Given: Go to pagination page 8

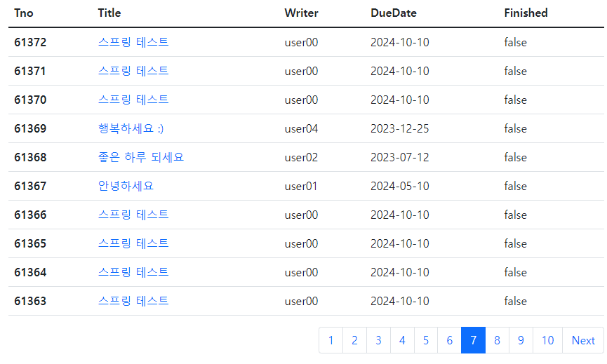Looking at the screenshot, I should (x=497, y=340).
